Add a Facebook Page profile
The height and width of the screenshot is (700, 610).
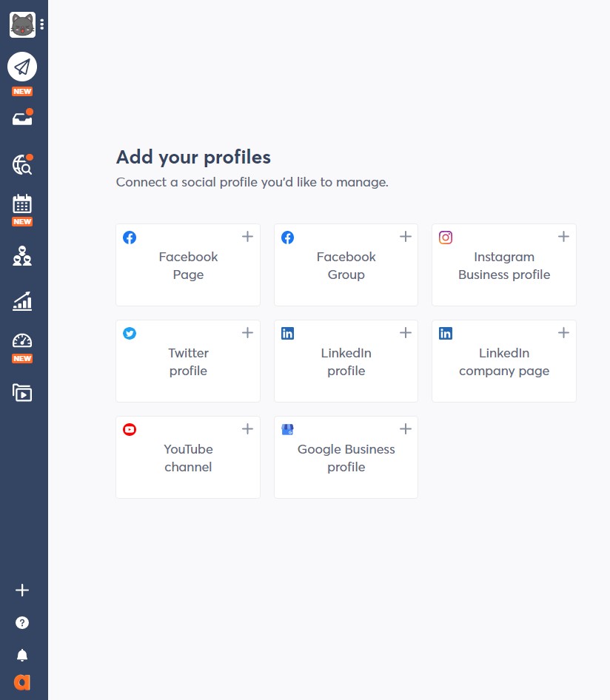(188, 265)
